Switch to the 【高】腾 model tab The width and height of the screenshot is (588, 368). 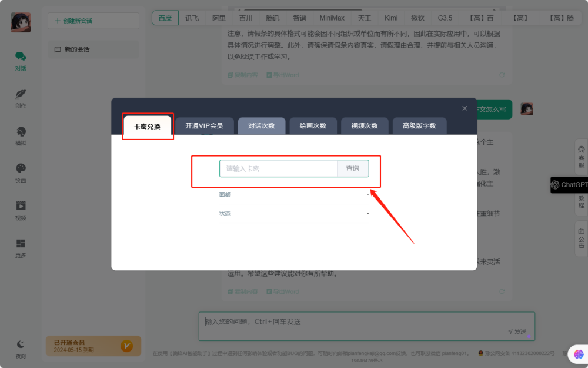(x=562, y=18)
